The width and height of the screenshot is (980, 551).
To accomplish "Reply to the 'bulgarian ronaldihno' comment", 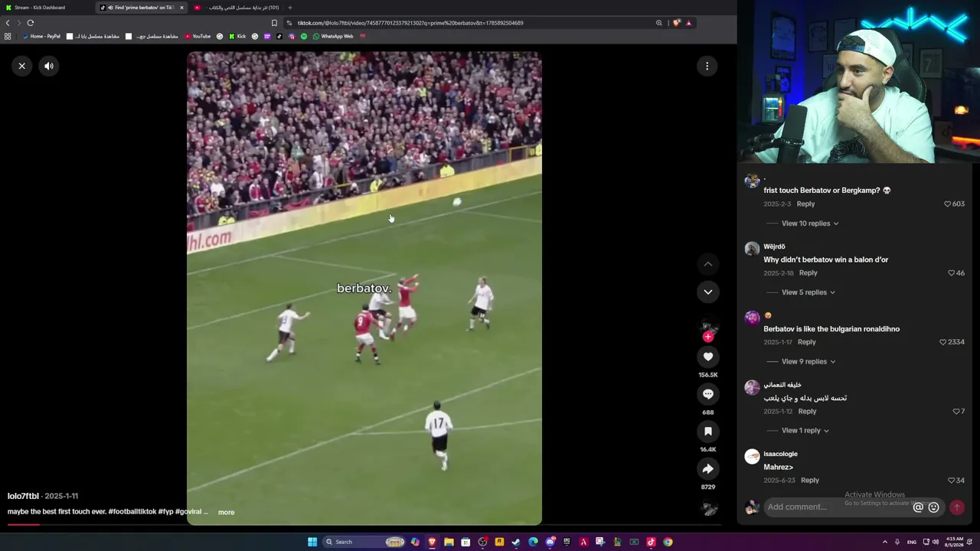I will [x=806, y=342].
